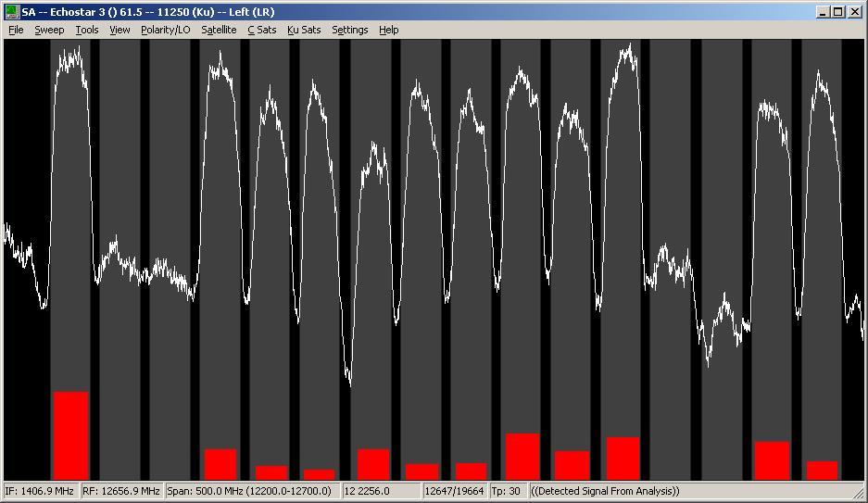Open the File menu
Image resolution: width=868 pixels, height=503 pixels.
16,30
